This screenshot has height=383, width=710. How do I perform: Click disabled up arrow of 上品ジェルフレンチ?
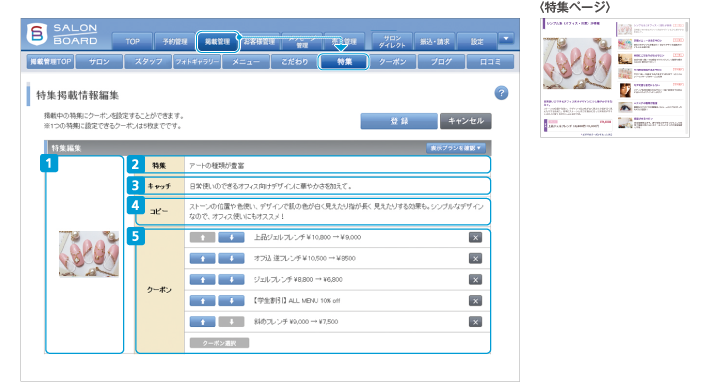tap(202, 237)
